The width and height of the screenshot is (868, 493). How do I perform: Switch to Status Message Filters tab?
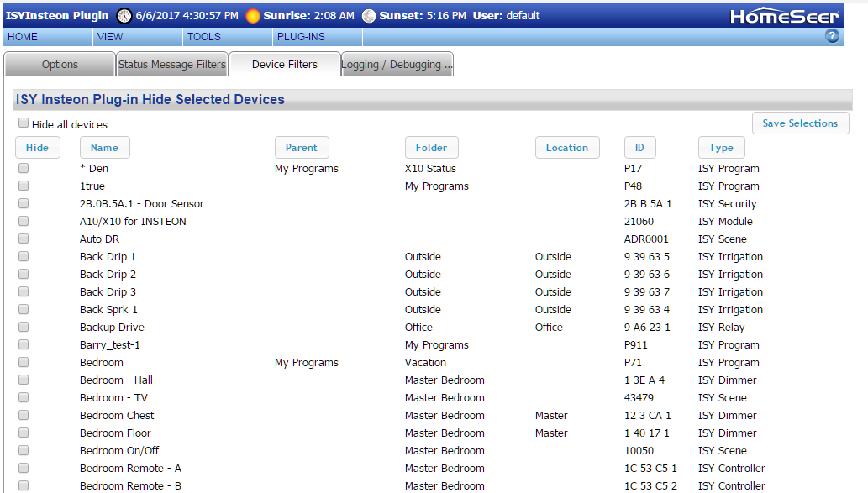click(x=172, y=64)
